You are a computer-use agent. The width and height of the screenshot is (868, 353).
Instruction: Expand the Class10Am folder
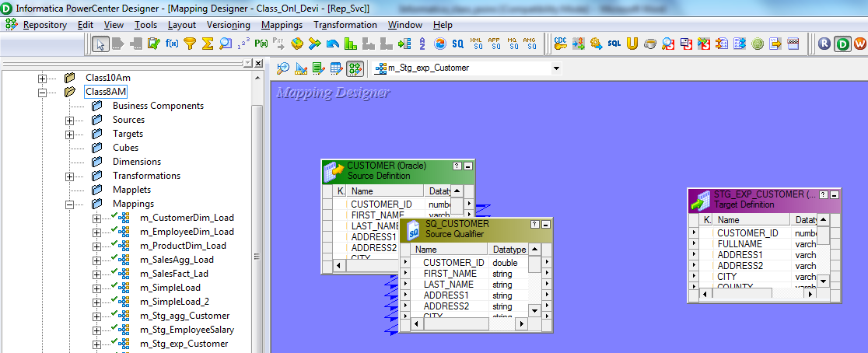click(42, 78)
